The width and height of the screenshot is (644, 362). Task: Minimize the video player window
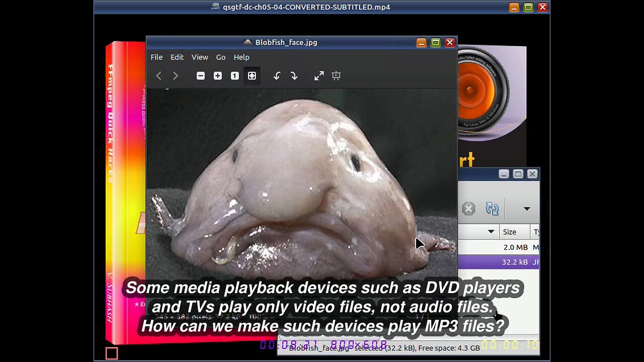tap(514, 8)
